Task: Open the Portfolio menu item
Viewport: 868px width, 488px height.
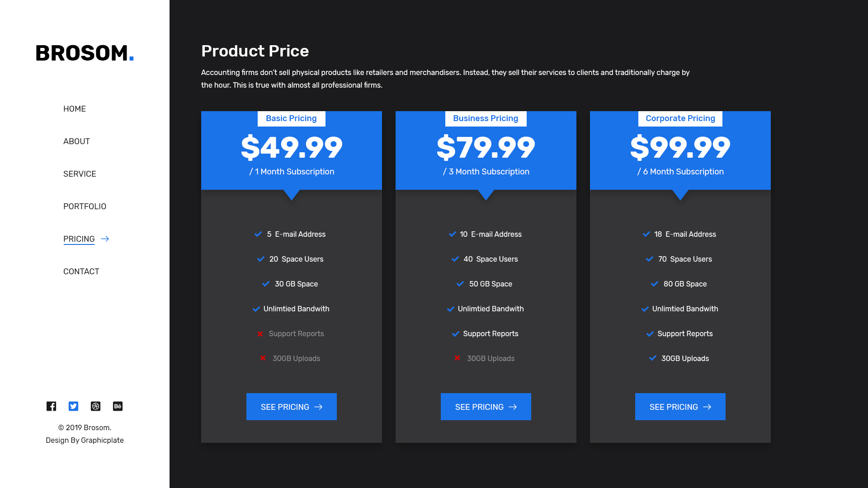Action: [85, 206]
